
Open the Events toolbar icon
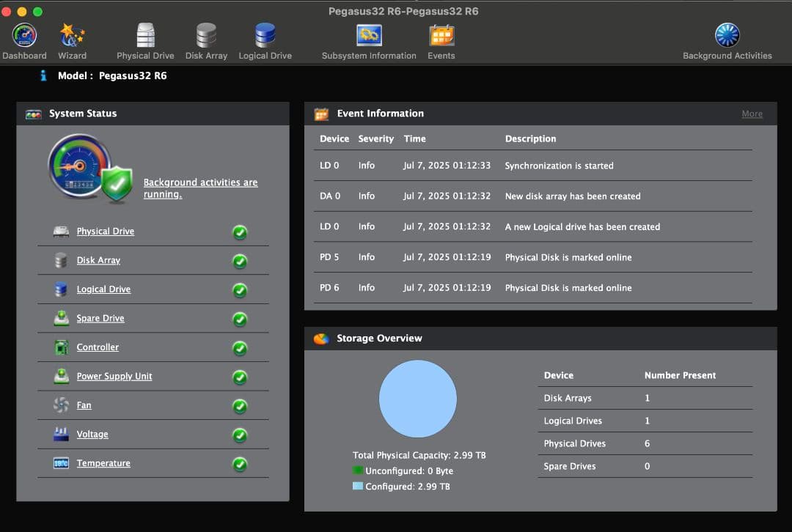(441, 36)
